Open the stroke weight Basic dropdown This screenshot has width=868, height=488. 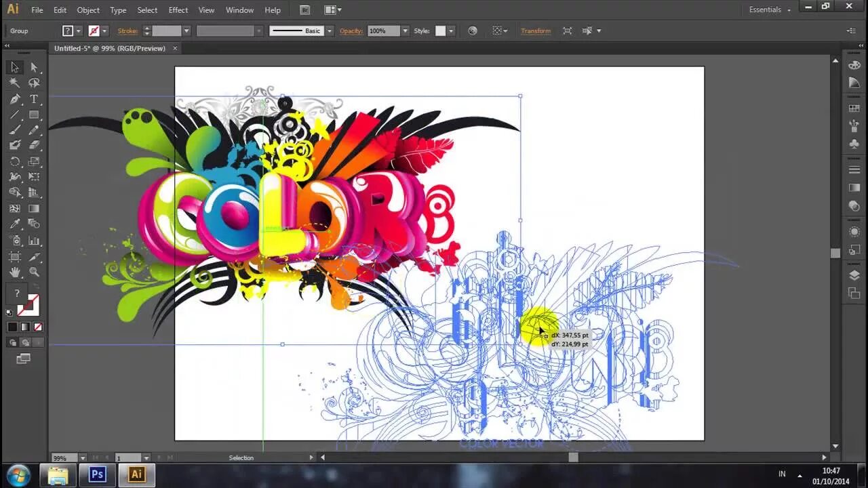330,30
